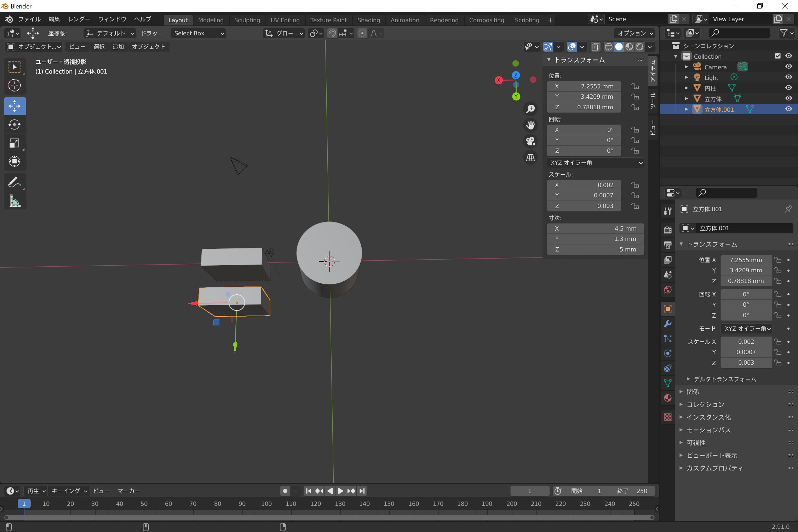This screenshot has width=798, height=532.
Task: Select the 3D Cursor tool
Action: click(x=15, y=85)
